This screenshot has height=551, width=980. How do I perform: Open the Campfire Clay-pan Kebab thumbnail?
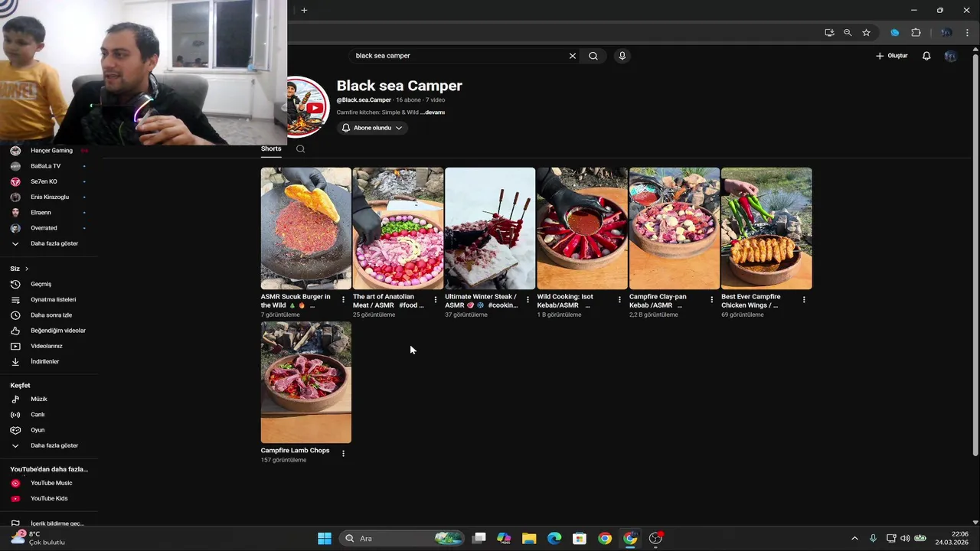675,228
